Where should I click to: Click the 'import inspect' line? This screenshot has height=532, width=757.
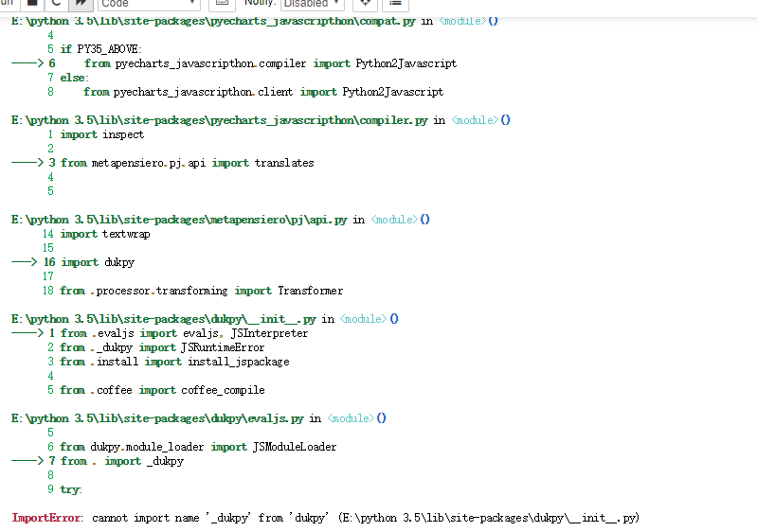click(x=102, y=134)
